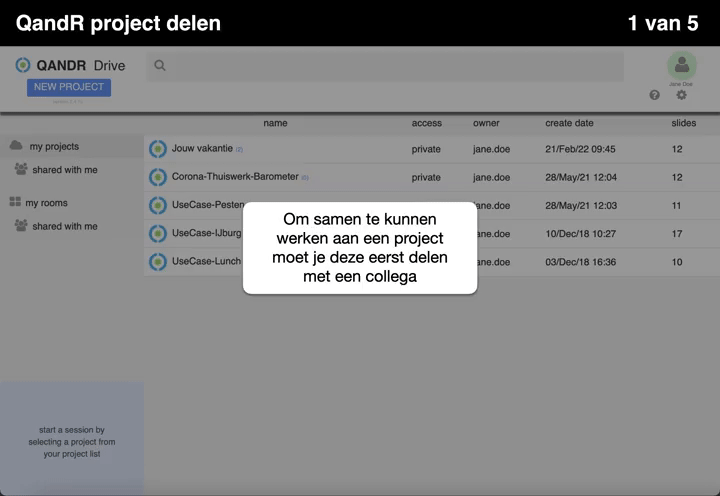
Task: Click the UseCase-Lunch project icon
Action: [158, 261]
